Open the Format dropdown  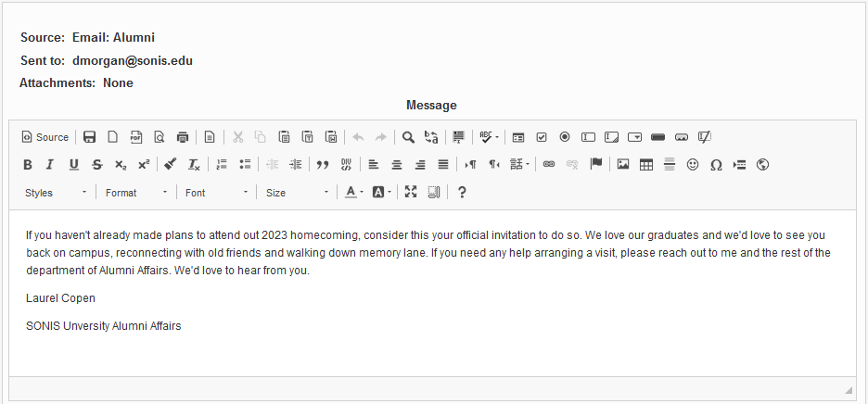point(136,193)
